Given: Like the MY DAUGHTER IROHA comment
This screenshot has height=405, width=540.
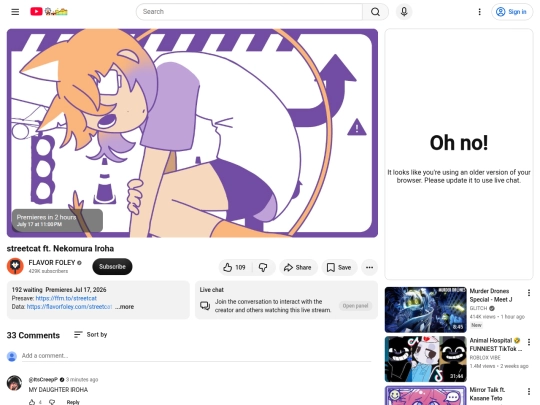Looking at the screenshot, I should pos(32,402).
